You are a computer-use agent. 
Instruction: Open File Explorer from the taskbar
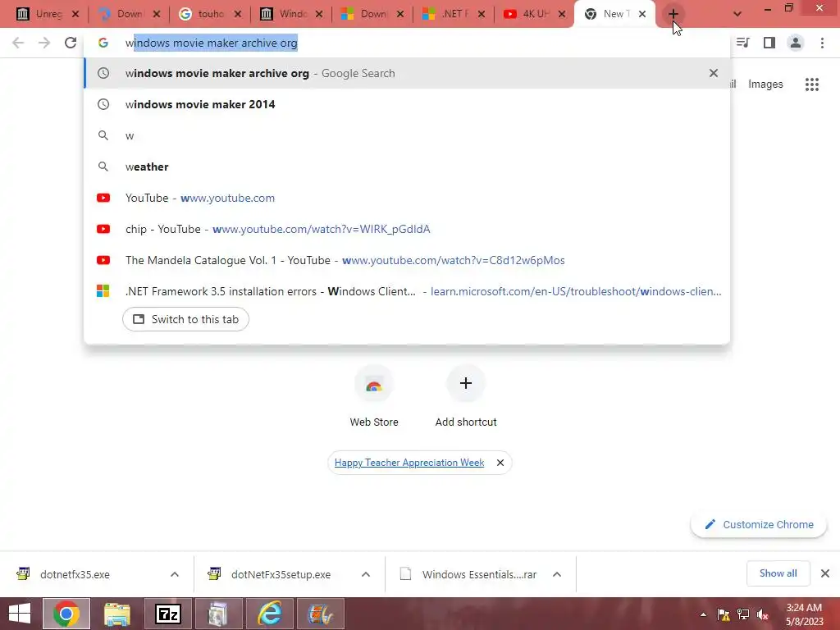116,614
